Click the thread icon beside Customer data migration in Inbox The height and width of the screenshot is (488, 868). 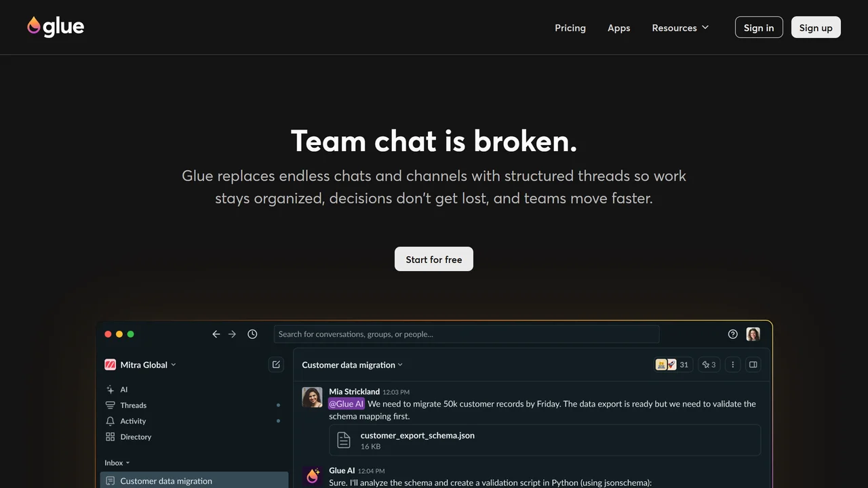[111, 481]
